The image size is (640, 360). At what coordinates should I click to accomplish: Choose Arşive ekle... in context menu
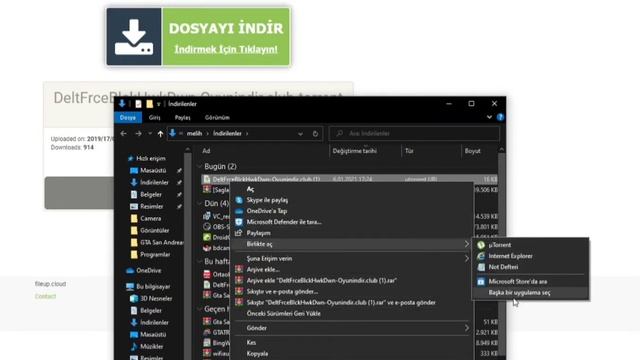click(263, 269)
